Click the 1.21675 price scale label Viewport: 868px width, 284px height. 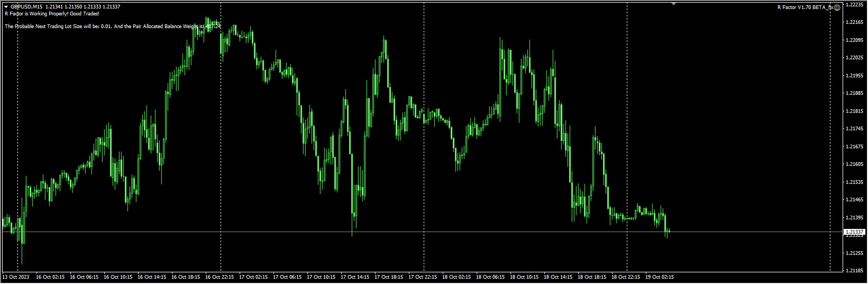tap(855, 147)
